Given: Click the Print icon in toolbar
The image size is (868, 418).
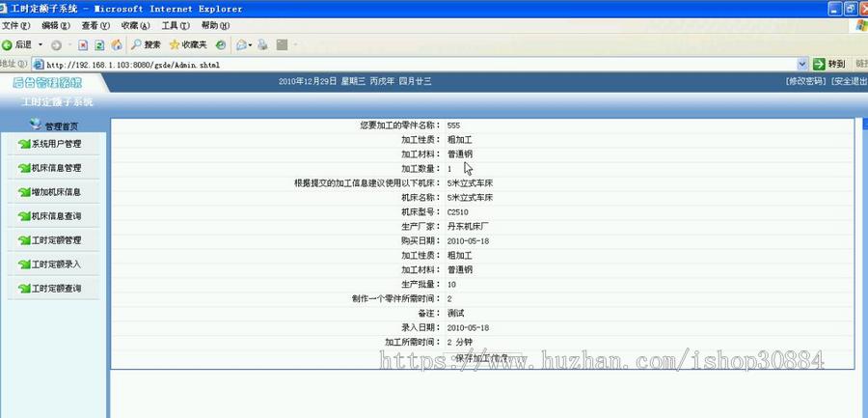Looking at the screenshot, I should click(262, 45).
